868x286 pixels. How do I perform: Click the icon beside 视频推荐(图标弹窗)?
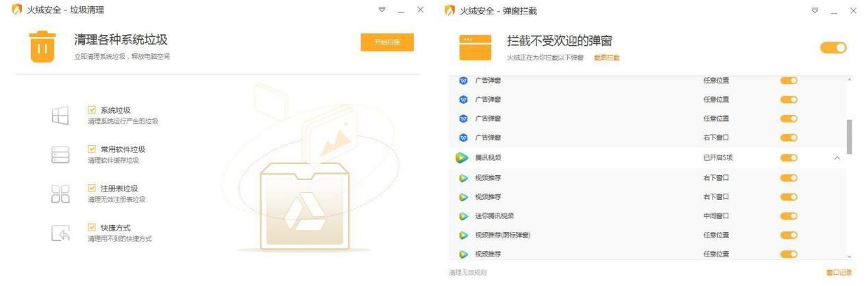pyautogui.click(x=463, y=235)
